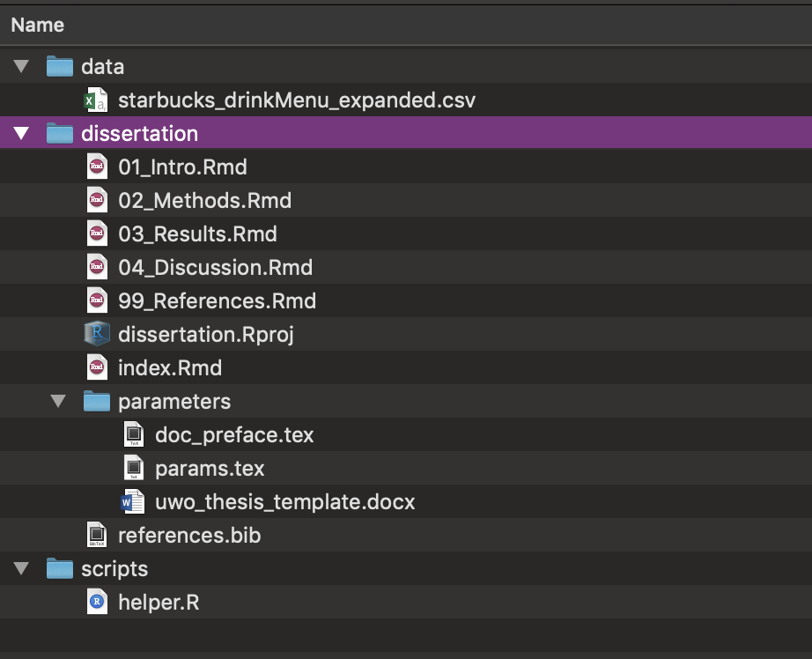
Task: Collapse the data folder disclosure triangle
Action: pos(22,67)
